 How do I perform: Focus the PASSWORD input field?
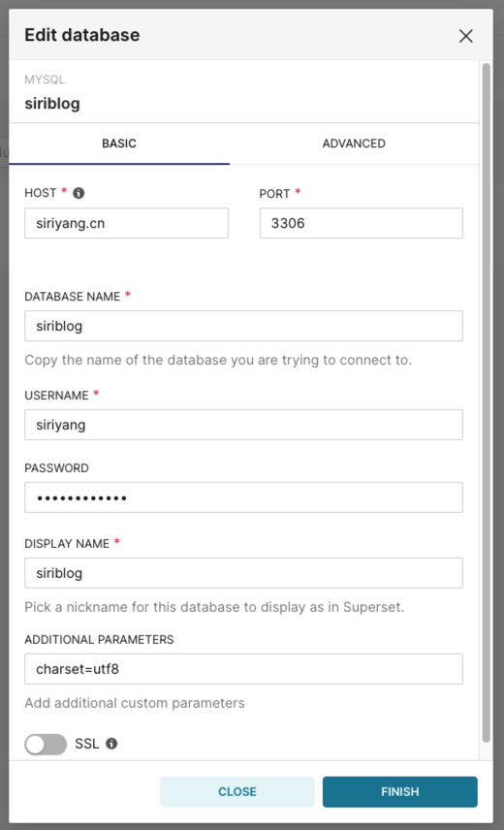243,497
